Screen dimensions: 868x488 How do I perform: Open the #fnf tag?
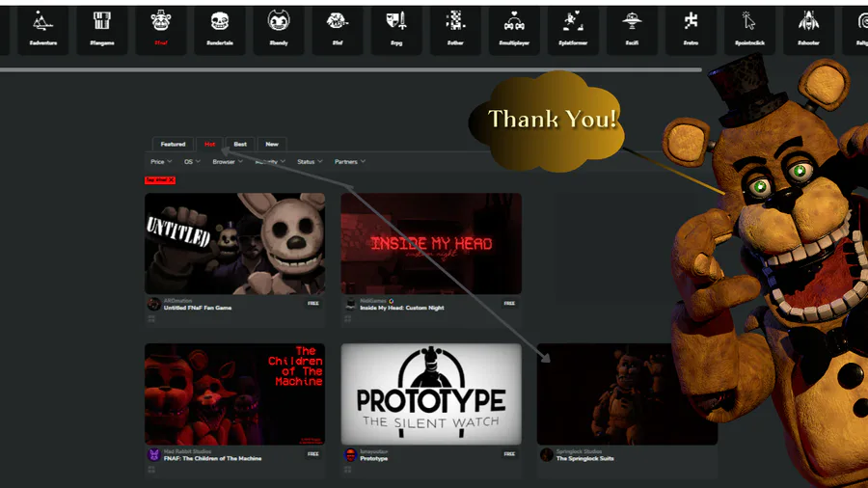(338, 30)
